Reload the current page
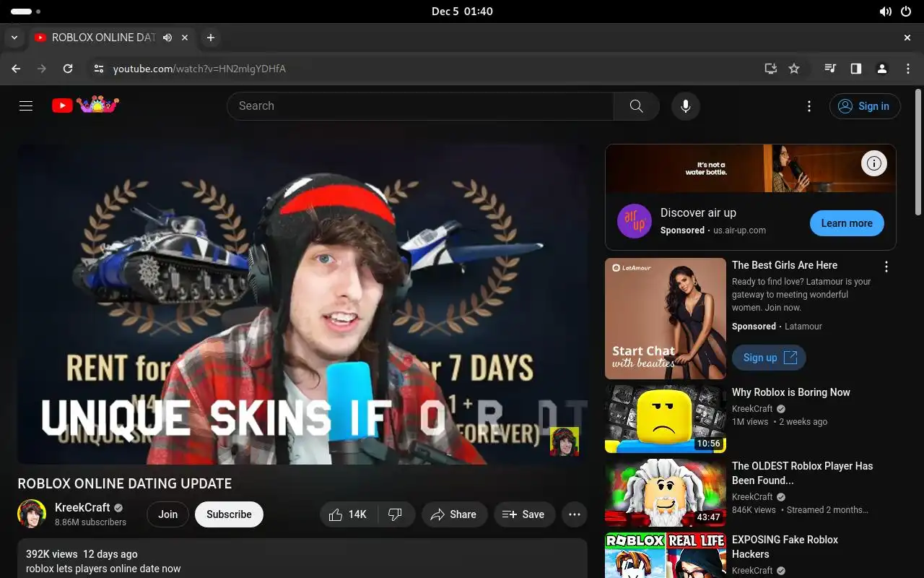The height and width of the screenshot is (578, 924). (68, 69)
